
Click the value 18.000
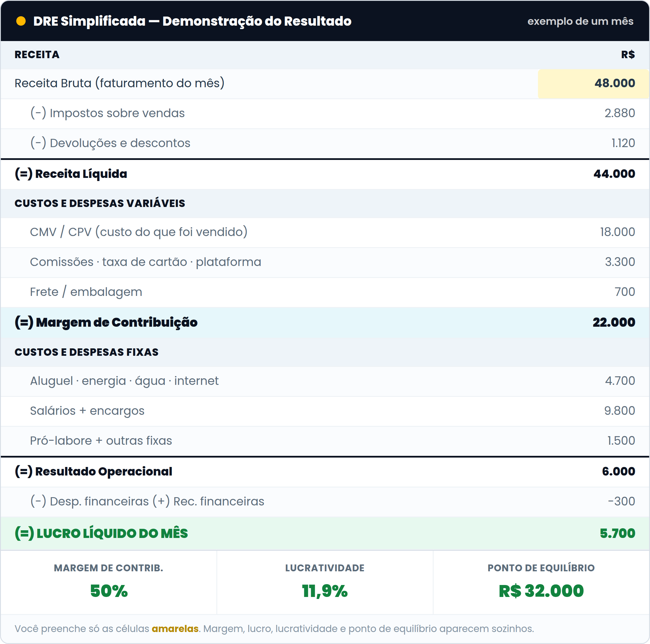(617, 232)
